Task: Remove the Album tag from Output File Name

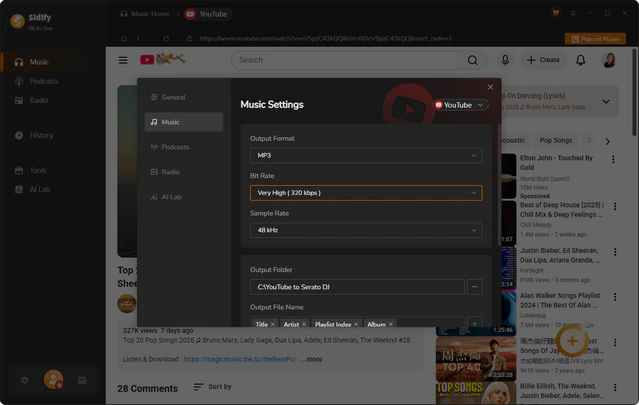Action: tap(390, 324)
